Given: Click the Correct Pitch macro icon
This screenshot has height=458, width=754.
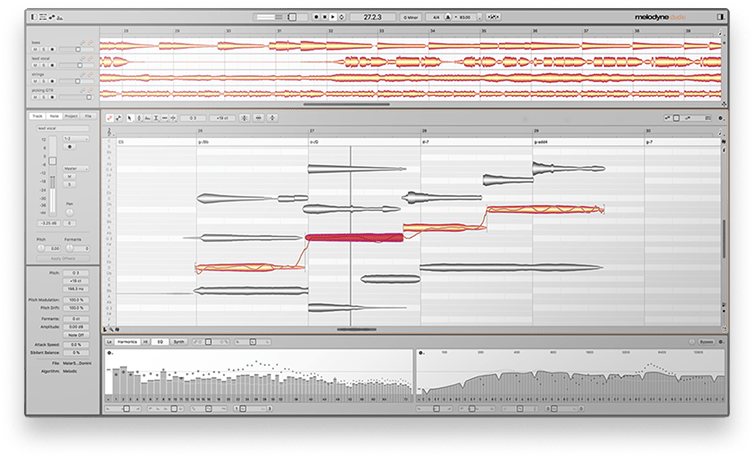Looking at the screenshot, I should 244,117.
